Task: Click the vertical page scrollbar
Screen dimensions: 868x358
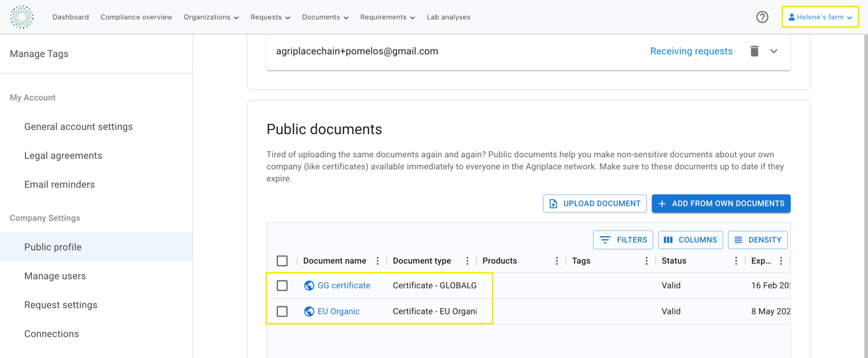Action: (865, 182)
